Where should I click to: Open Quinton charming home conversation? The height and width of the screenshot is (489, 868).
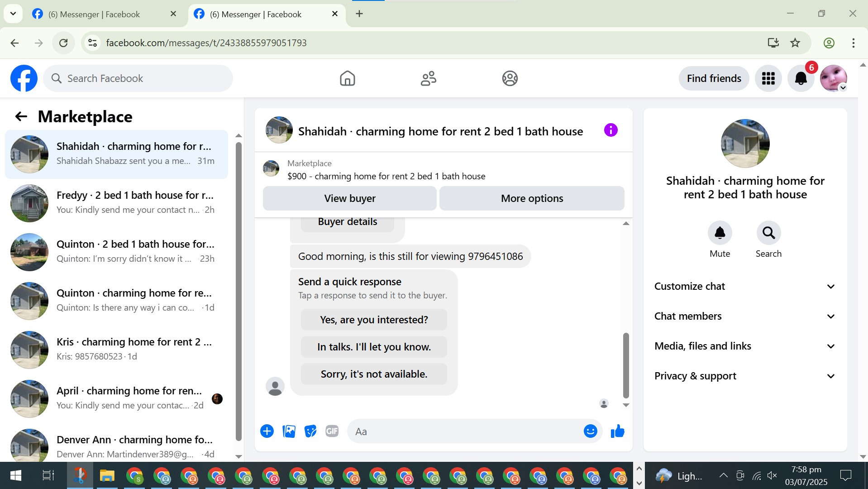click(116, 301)
